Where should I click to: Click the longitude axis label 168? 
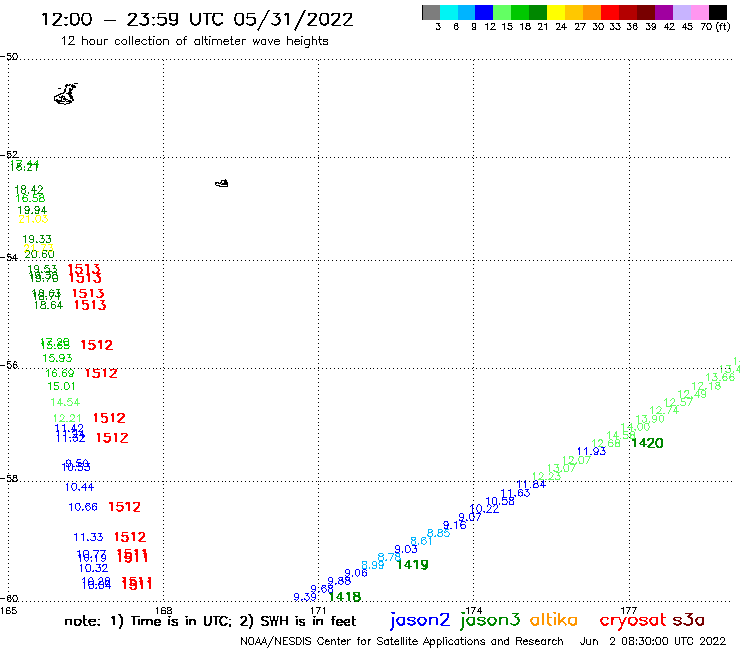click(164, 610)
